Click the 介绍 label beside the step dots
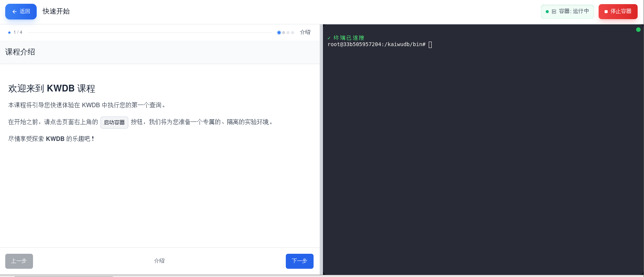 pos(305,32)
